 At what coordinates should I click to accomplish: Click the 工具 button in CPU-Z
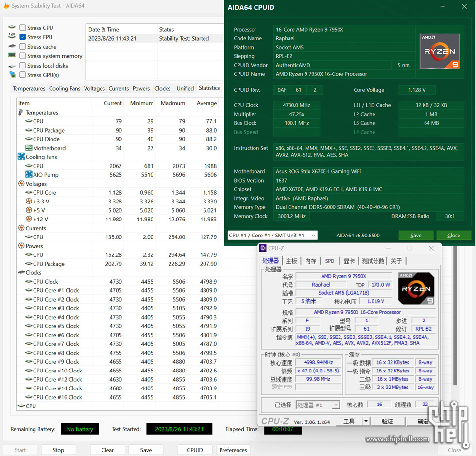(349, 421)
